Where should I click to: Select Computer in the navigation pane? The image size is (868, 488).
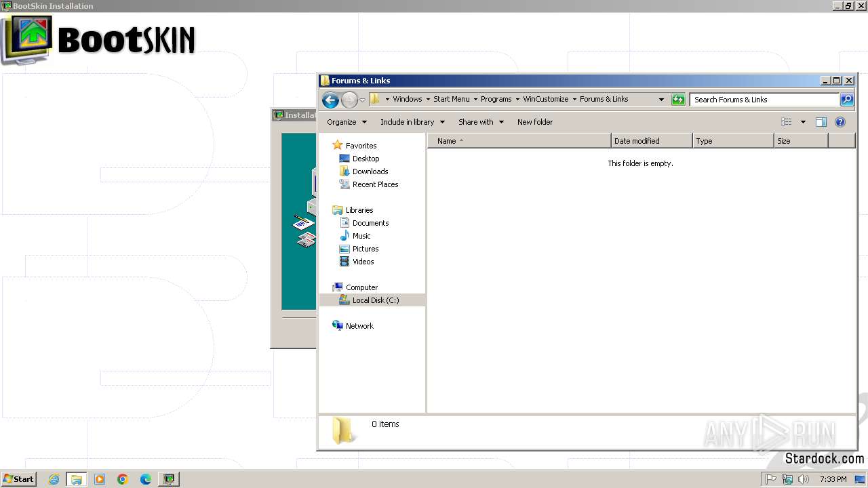tap(361, 287)
